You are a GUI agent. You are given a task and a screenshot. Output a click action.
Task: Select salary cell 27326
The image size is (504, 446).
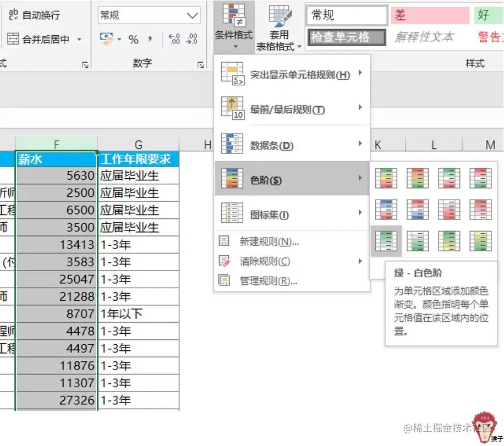tap(56, 400)
